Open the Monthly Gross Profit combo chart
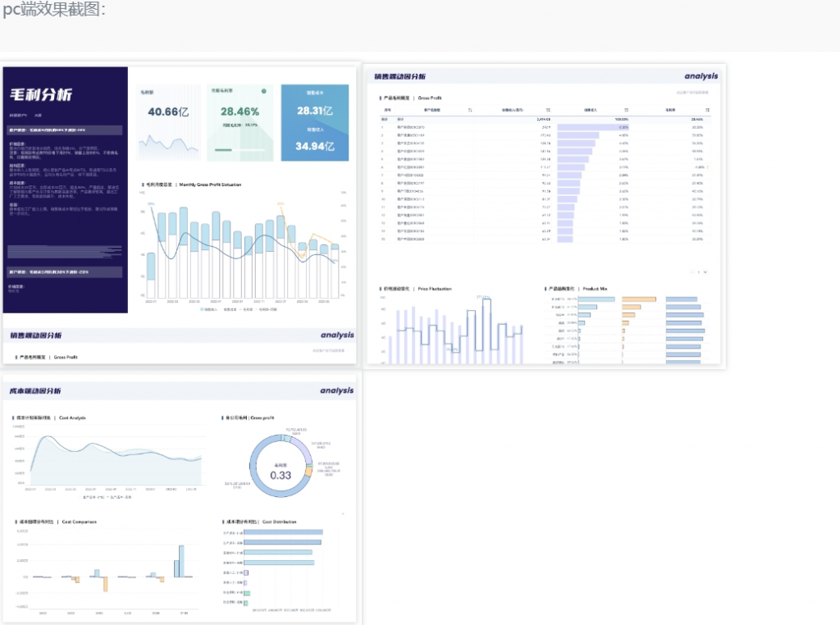This screenshot has height=625, width=840. tap(244, 249)
